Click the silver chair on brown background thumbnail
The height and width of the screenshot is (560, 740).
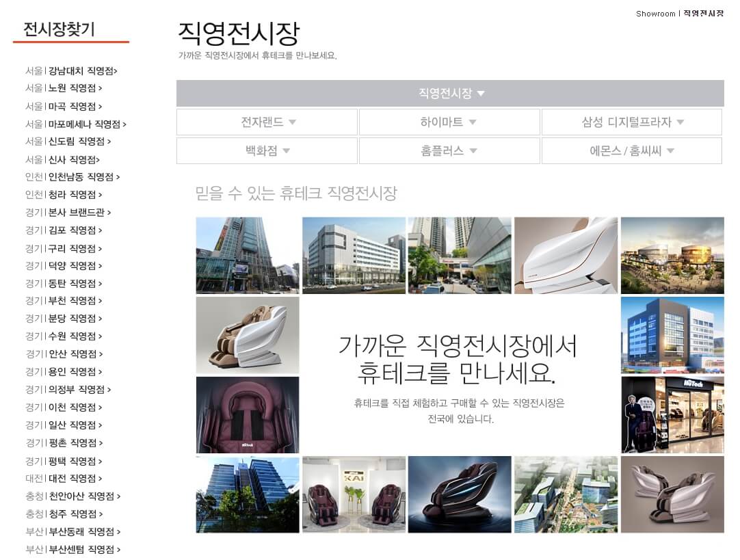672,494
